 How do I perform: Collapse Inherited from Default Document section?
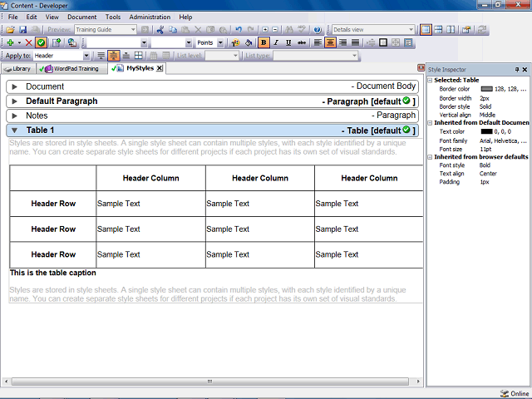[x=430, y=123]
